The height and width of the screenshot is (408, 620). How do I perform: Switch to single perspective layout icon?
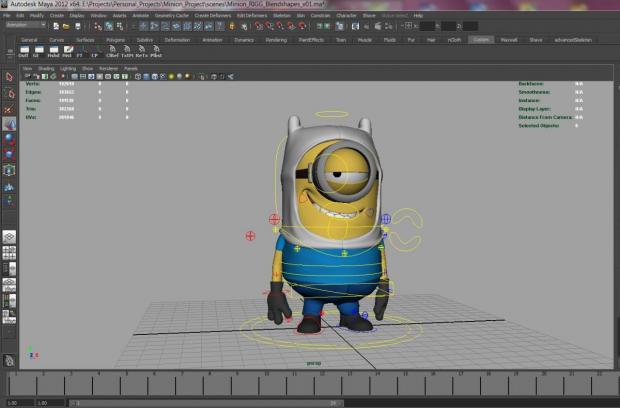click(9, 237)
